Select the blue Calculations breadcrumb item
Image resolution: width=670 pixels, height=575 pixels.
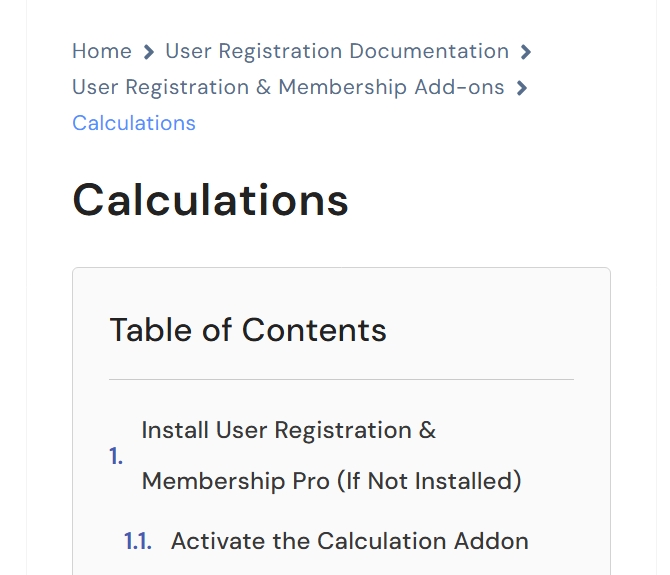tap(134, 123)
